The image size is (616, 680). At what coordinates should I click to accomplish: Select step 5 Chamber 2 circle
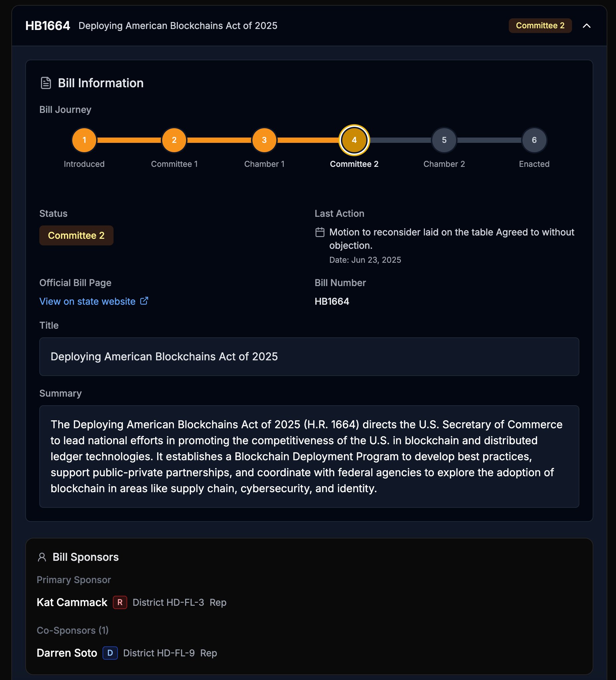[x=444, y=140]
